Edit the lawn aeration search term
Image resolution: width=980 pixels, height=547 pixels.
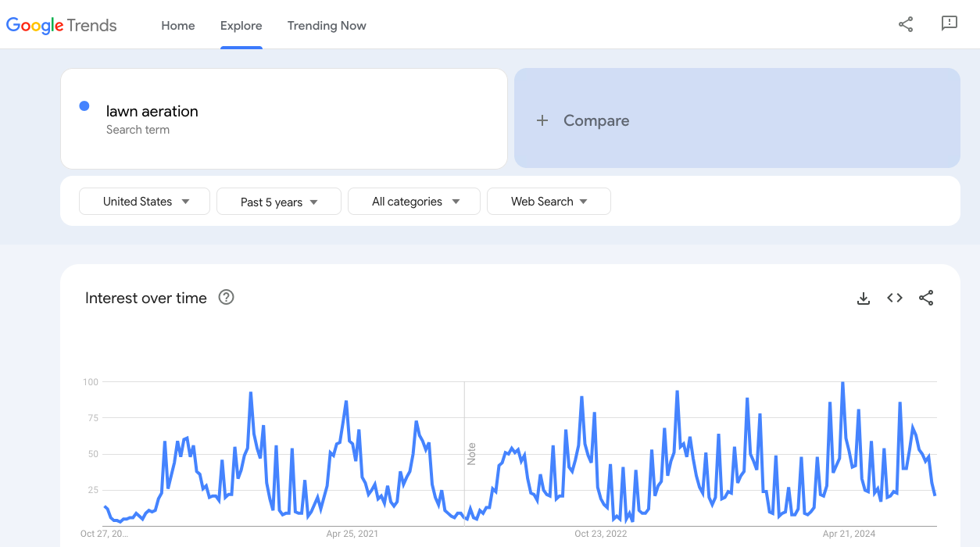[152, 112]
